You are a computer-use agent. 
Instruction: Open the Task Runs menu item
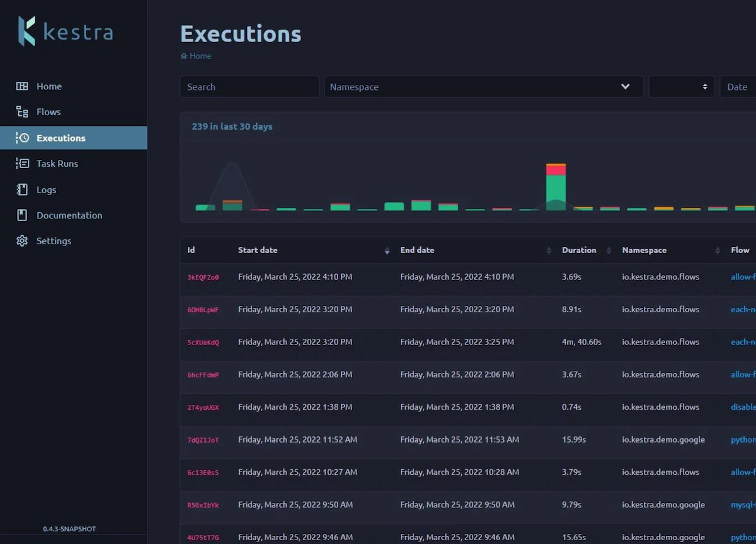(57, 164)
